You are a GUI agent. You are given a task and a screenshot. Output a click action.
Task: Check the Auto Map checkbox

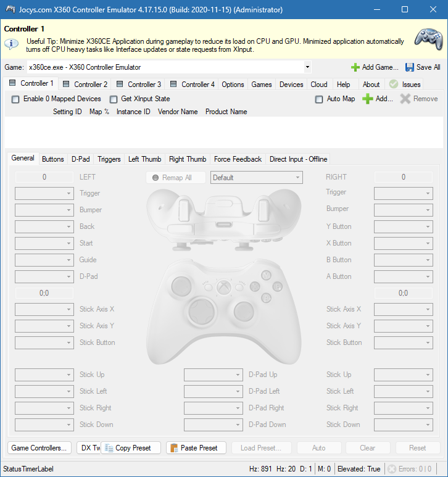[x=319, y=99]
